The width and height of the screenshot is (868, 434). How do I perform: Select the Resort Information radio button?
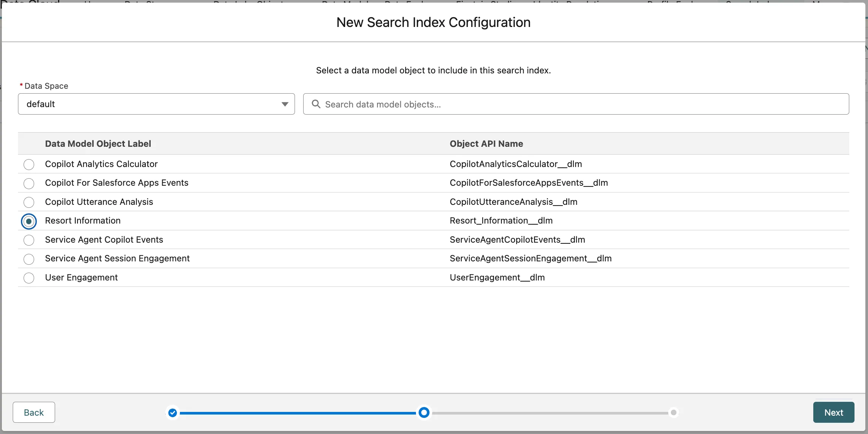coord(29,221)
